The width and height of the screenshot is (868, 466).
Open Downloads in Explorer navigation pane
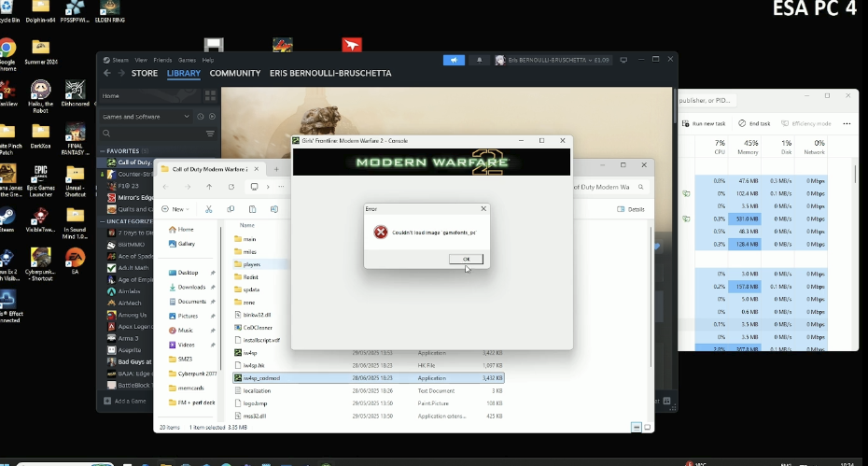click(x=187, y=287)
